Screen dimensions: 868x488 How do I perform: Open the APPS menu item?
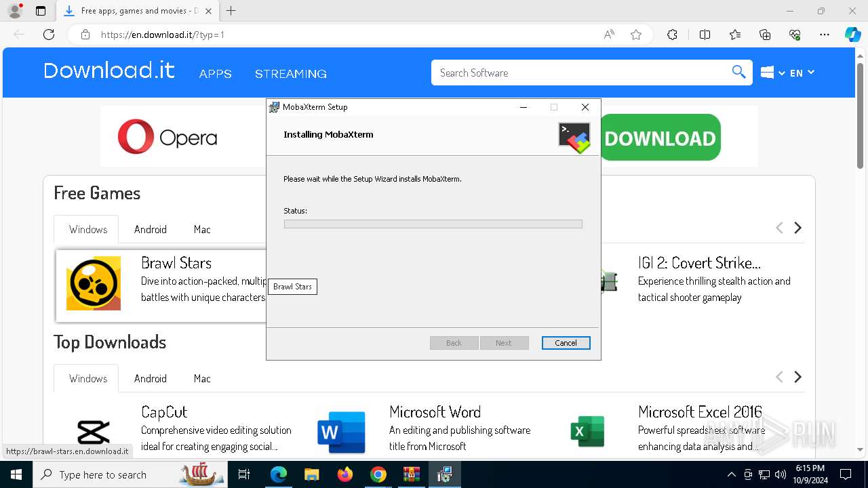(216, 74)
